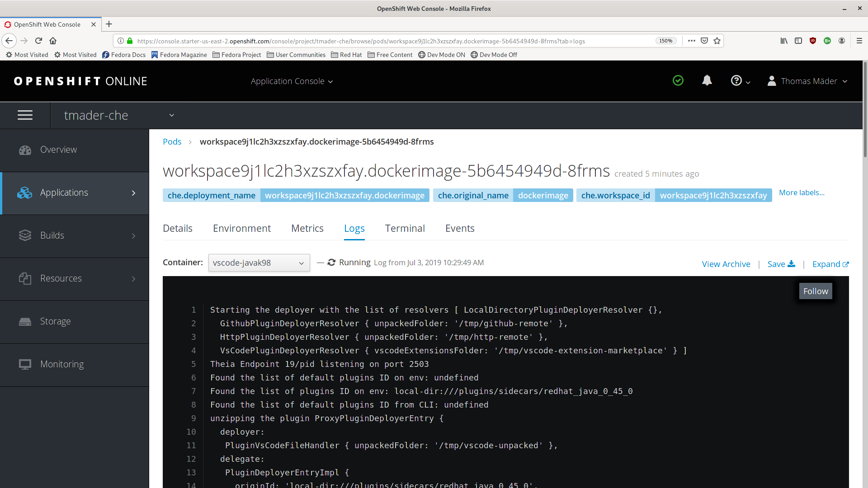Open the Monitoring section

coord(62,364)
